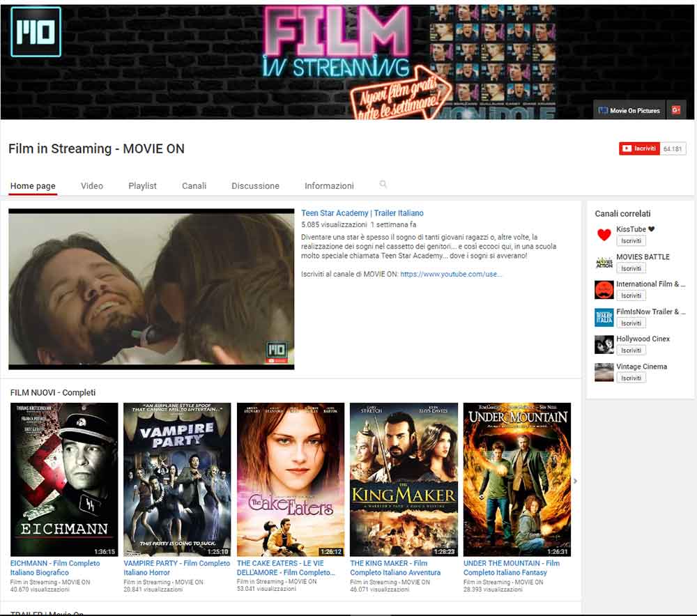Click 53.041 visualizzazioni under Cake Eaters
Image resolution: width=697 pixels, height=616 pixels.
coord(266,588)
